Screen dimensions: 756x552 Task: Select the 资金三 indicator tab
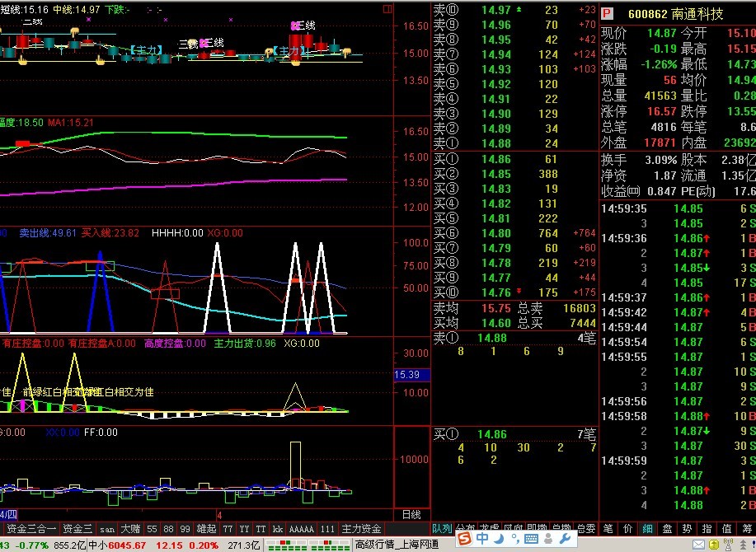(77, 529)
